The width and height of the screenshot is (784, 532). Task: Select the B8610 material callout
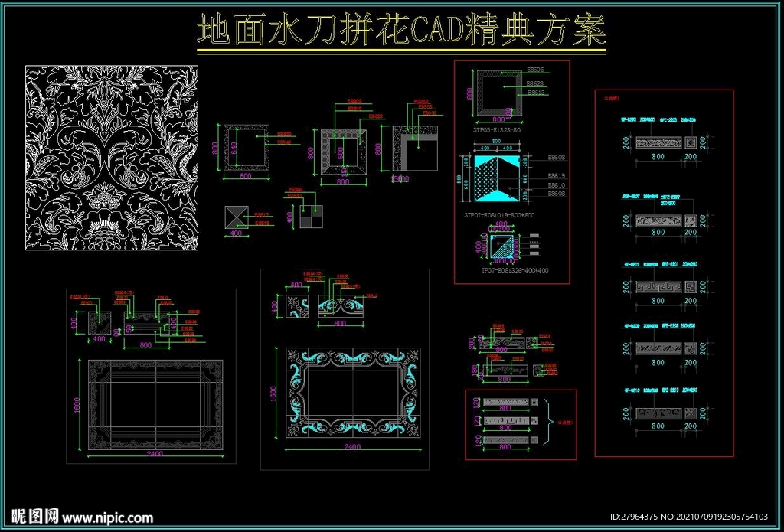click(x=556, y=185)
